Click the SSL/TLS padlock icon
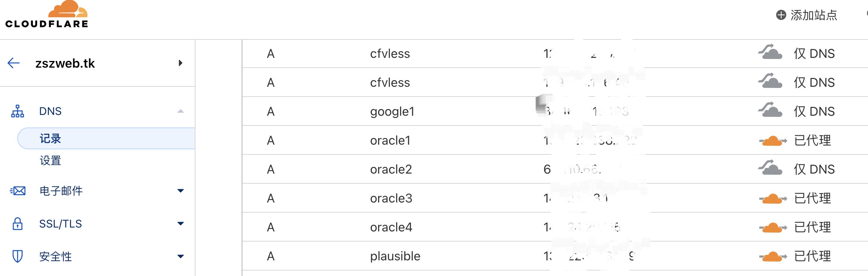Image resolution: width=868 pixels, height=276 pixels. 18,224
